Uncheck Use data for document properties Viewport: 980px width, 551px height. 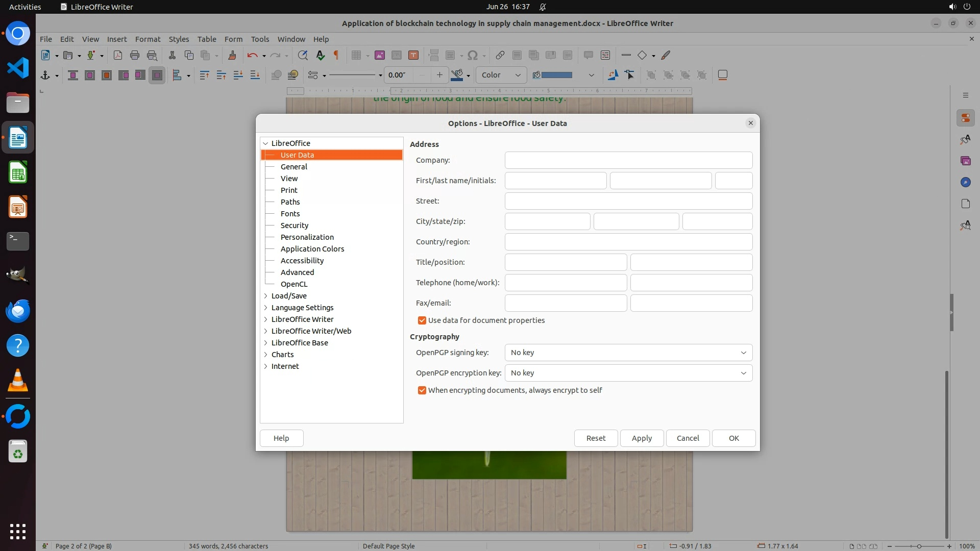(422, 320)
